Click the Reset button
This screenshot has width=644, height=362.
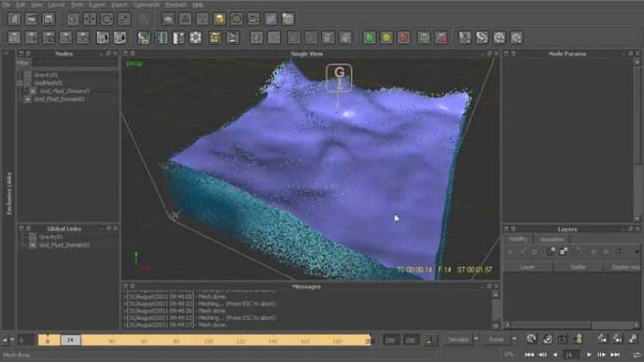click(497, 340)
